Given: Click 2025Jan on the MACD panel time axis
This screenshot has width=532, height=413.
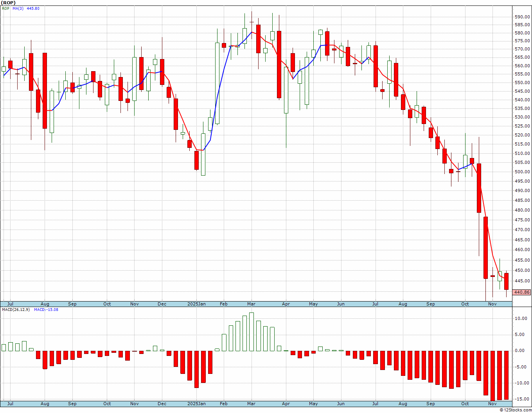Looking at the screenshot, I should 196,404.
